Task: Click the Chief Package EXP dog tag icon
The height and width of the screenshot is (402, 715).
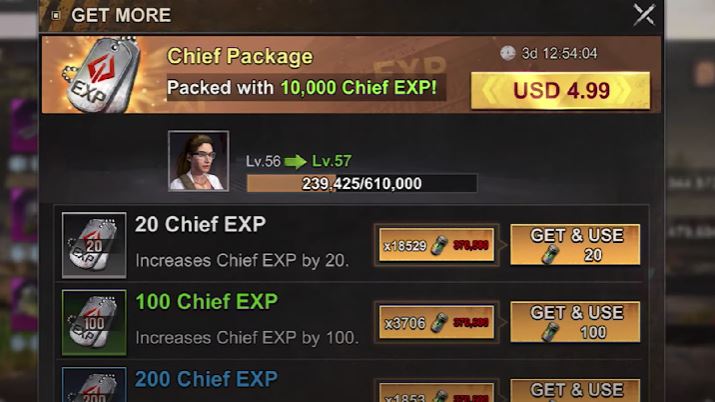Action: (101, 75)
